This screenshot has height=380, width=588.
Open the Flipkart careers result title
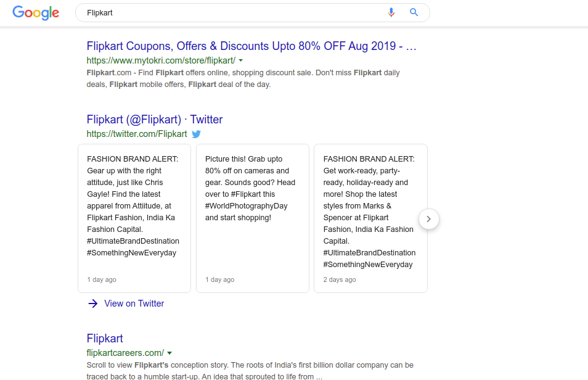point(105,338)
